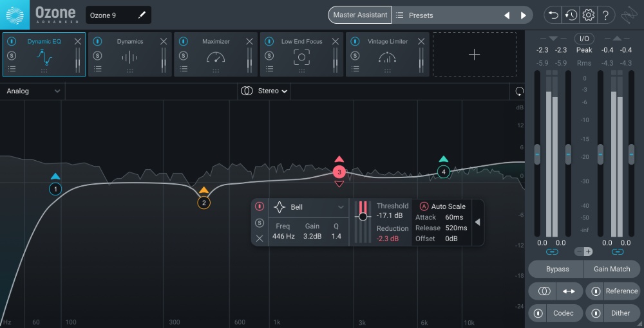Open the undo history panel
The image size is (644, 328).
[x=571, y=15]
